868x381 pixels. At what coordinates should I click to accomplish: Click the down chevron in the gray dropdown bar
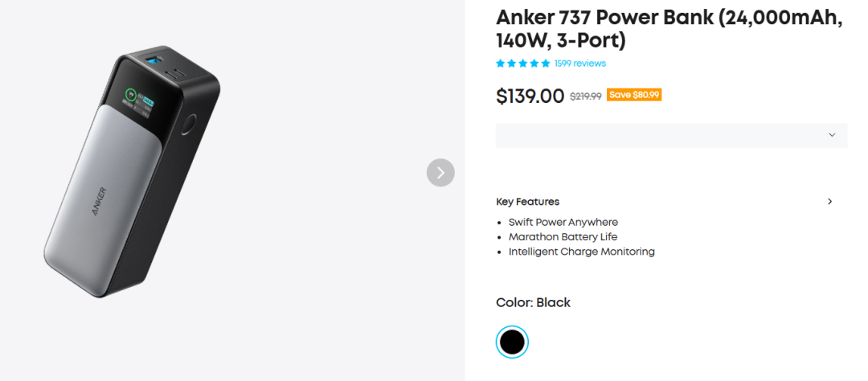832,135
